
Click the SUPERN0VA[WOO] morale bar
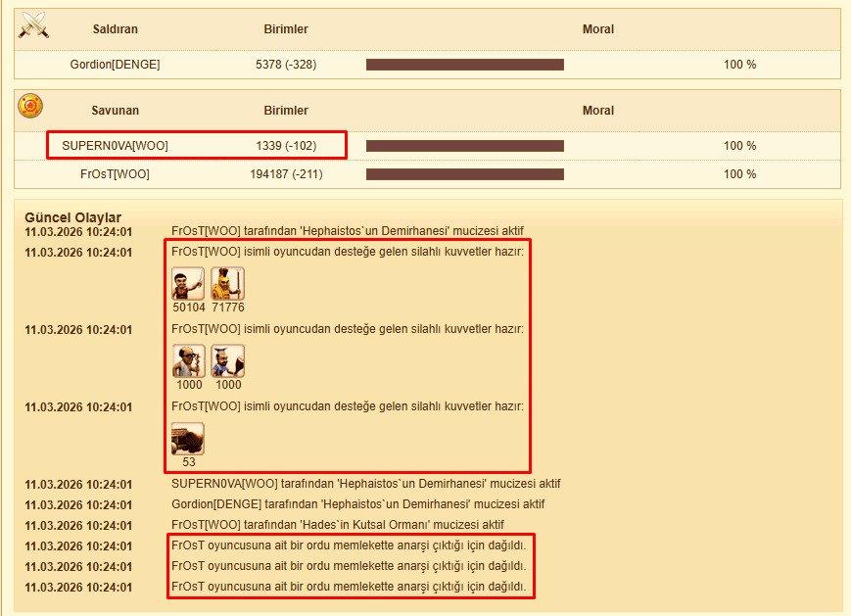(465, 146)
